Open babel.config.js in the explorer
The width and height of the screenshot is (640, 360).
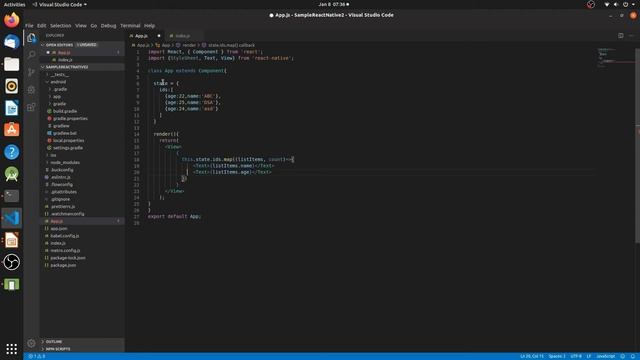[x=65, y=236]
